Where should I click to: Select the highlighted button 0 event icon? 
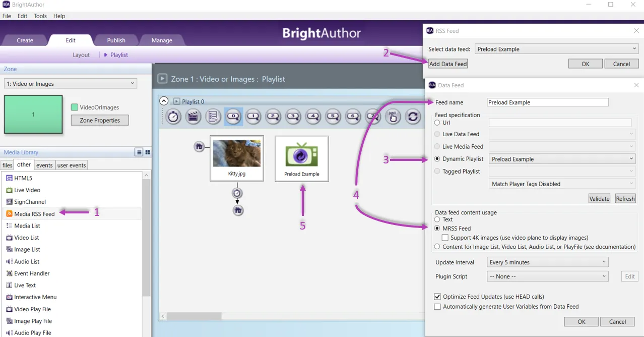233,117
